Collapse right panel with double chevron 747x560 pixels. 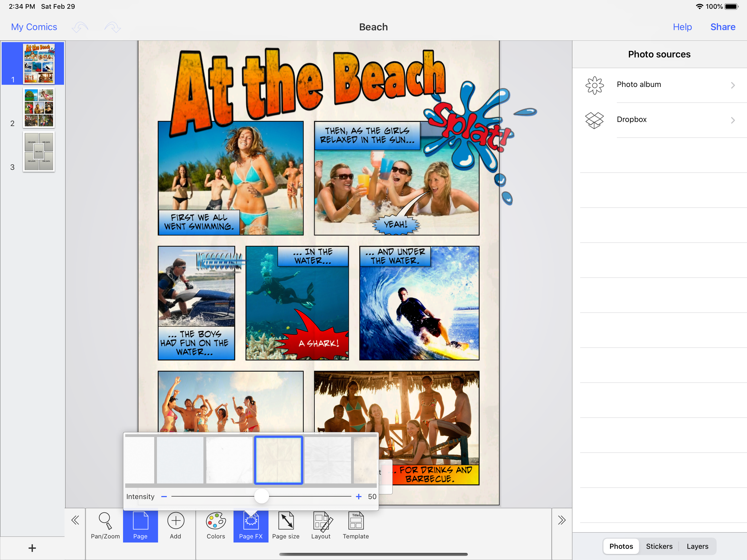(562, 520)
